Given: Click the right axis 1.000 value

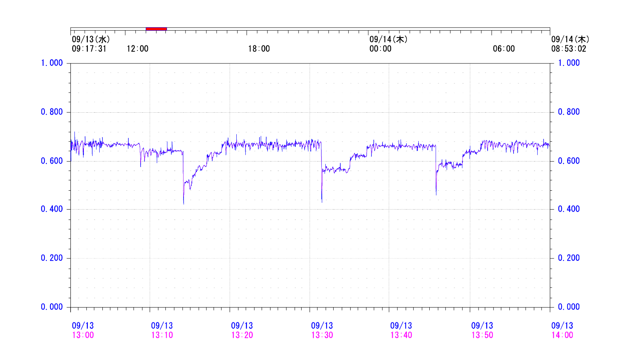Looking at the screenshot, I should click(569, 63).
